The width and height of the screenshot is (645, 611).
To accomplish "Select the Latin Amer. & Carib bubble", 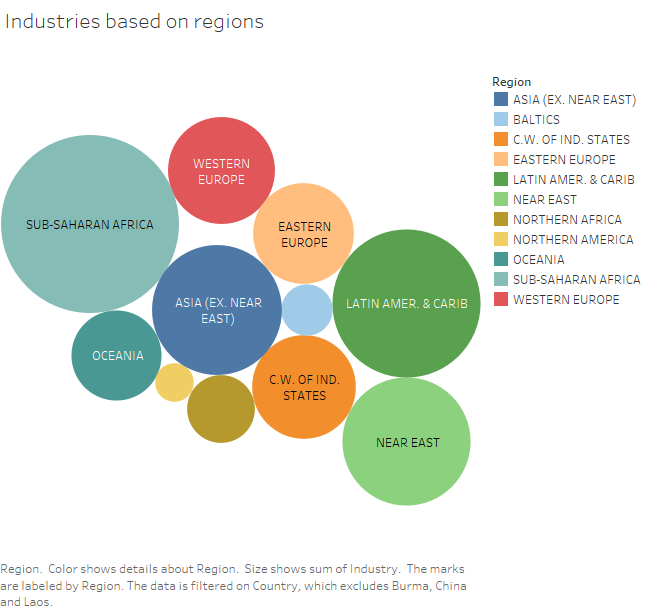I will [407, 303].
